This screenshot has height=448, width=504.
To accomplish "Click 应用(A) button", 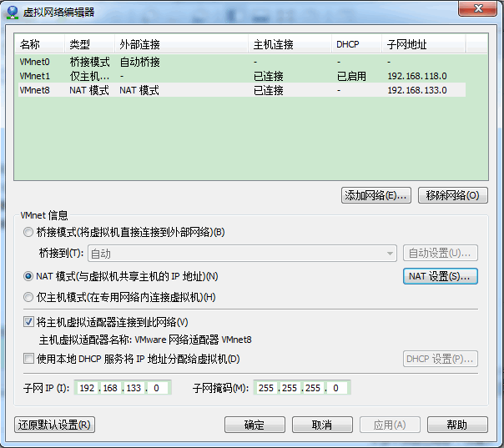I will [x=390, y=425].
